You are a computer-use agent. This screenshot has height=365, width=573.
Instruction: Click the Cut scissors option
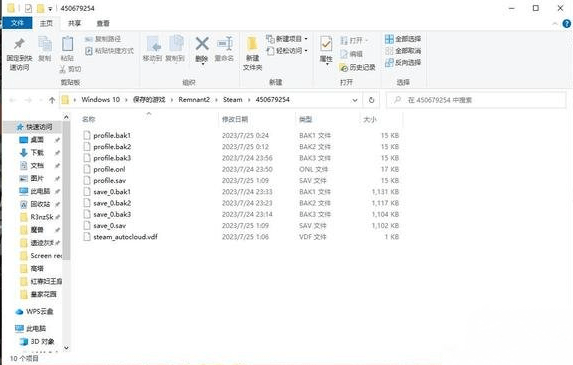click(x=70, y=69)
